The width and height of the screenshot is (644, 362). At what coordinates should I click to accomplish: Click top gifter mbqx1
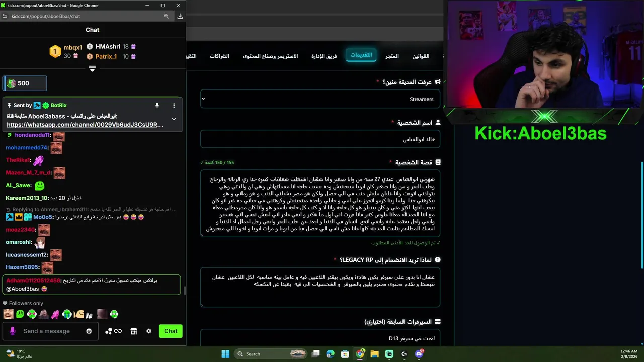(72, 48)
